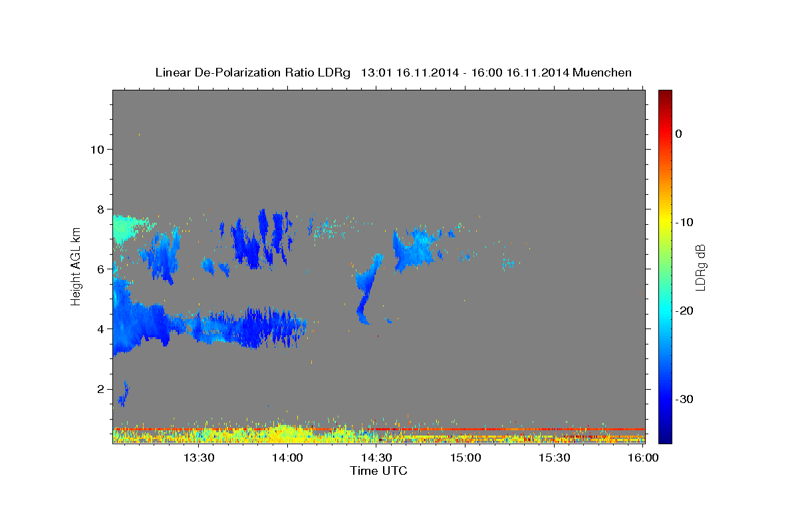
Task: Click the colorbar value label 0
Action: (x=679, y=134)
